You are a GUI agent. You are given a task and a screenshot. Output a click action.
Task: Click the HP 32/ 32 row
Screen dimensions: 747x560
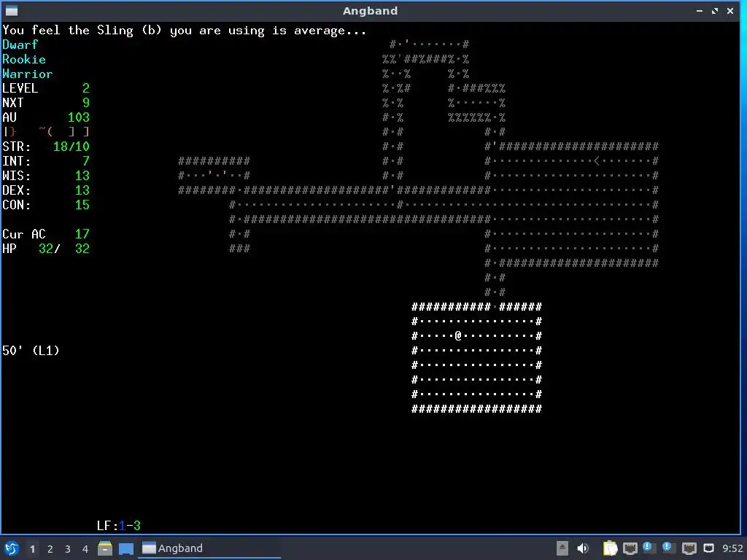[x=46, y=249]
